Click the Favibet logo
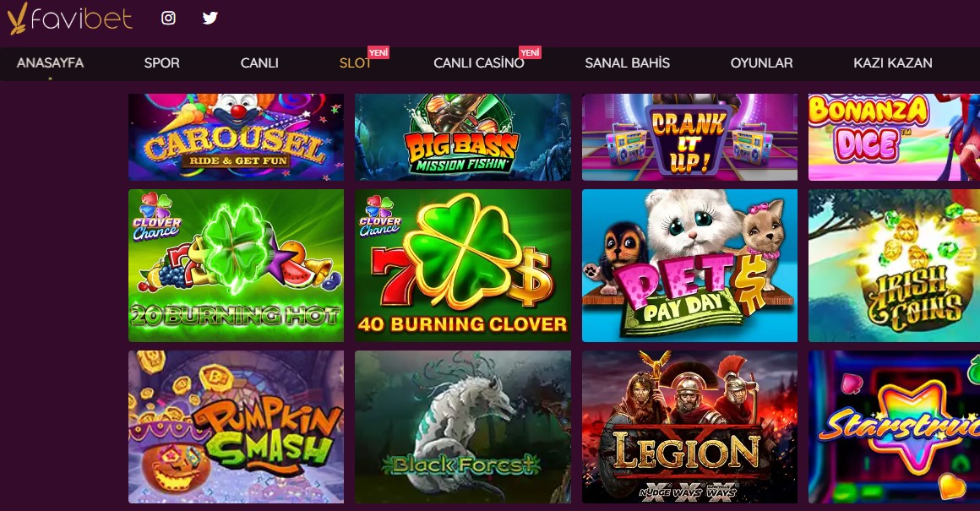The height and width of the screenshot is (511, 980). pos(69,19)
